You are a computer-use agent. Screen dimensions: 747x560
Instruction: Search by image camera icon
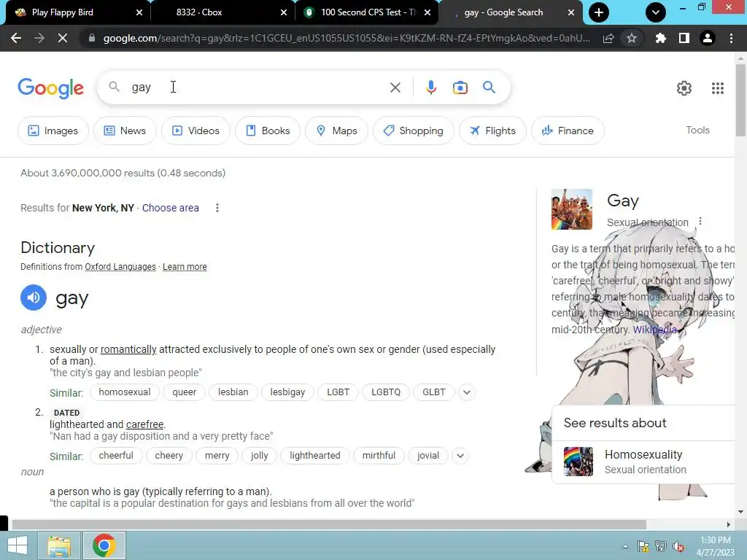pyautogui.click(x=460, y=87)
